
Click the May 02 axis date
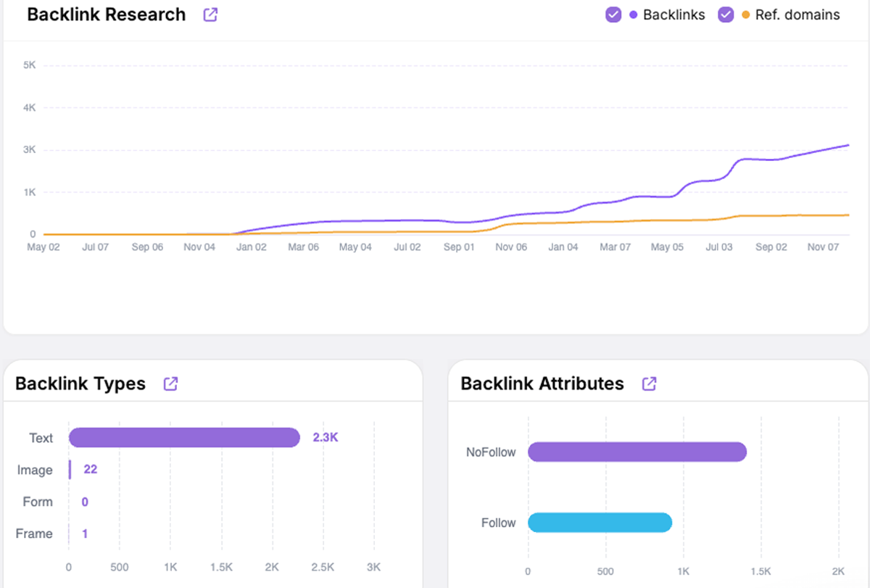point(43,247)
